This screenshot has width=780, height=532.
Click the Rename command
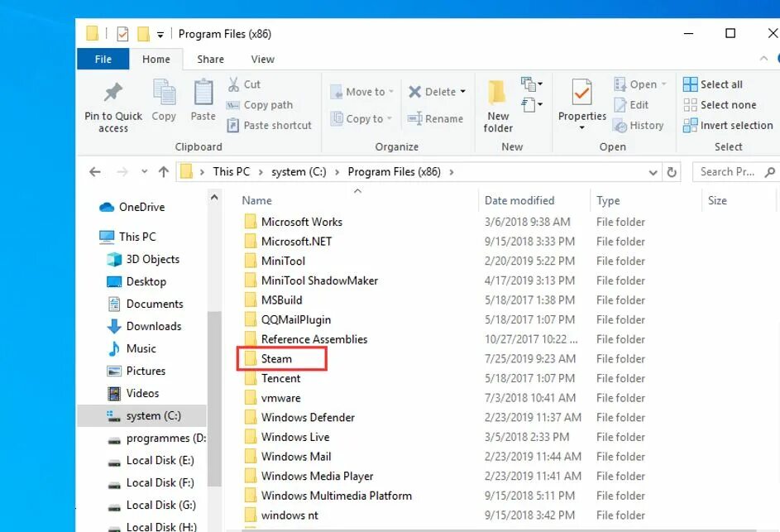click(x=435, y=118)
